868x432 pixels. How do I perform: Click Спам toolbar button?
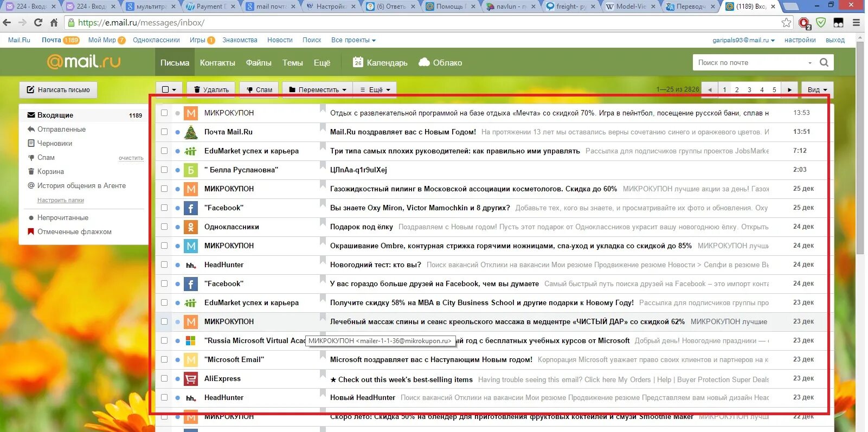tap(259, 89)
